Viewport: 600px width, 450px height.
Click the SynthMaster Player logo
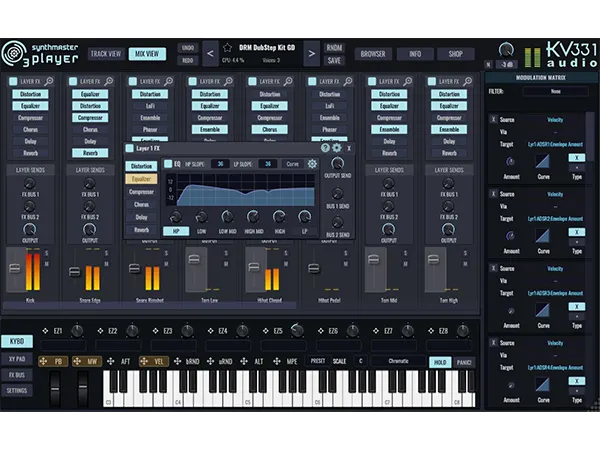coord(40,54)
